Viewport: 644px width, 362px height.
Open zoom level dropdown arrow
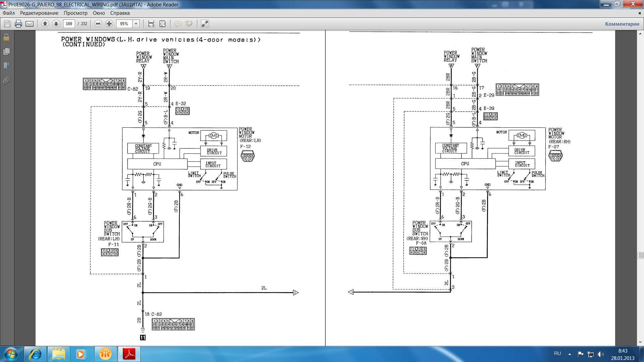click(x=136, y=24)
